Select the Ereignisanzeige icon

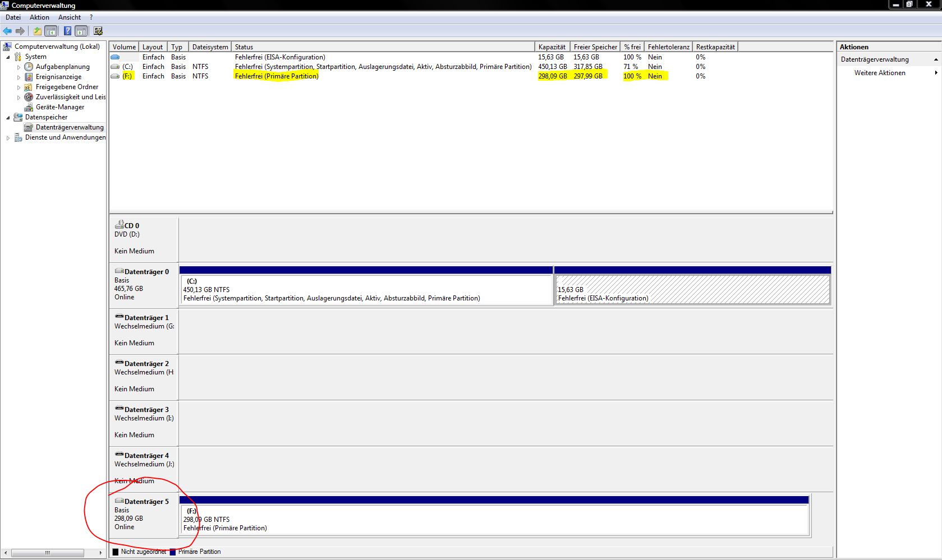click(29, 77)
